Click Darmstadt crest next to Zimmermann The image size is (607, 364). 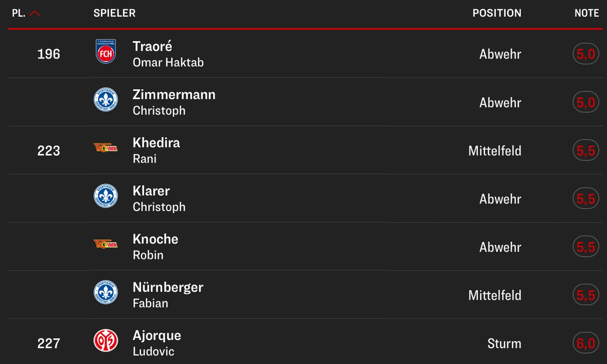pos(106,100)
